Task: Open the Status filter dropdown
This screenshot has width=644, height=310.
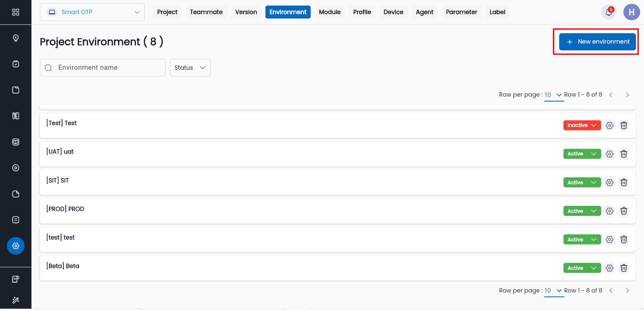Action: tap(190, 68)
